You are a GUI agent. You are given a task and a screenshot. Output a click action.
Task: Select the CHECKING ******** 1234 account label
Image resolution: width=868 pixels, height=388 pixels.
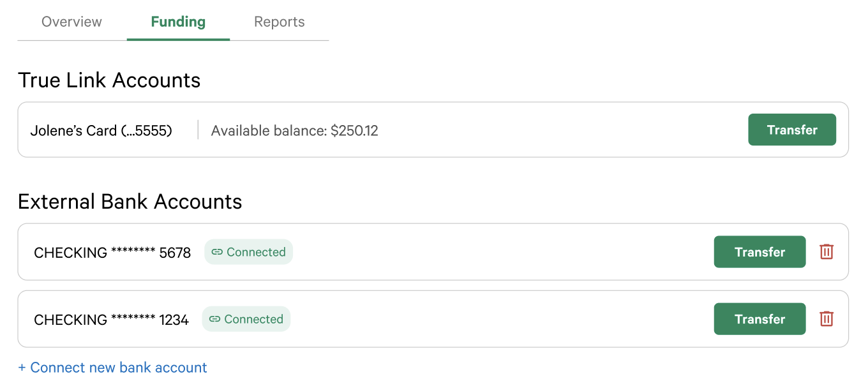(x=111, y=320)
